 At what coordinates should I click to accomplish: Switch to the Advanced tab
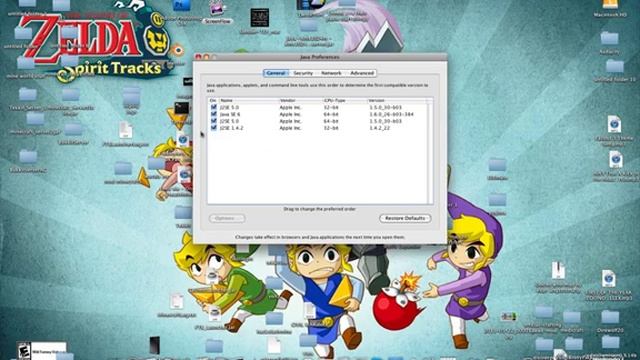(x=362, y=73)
